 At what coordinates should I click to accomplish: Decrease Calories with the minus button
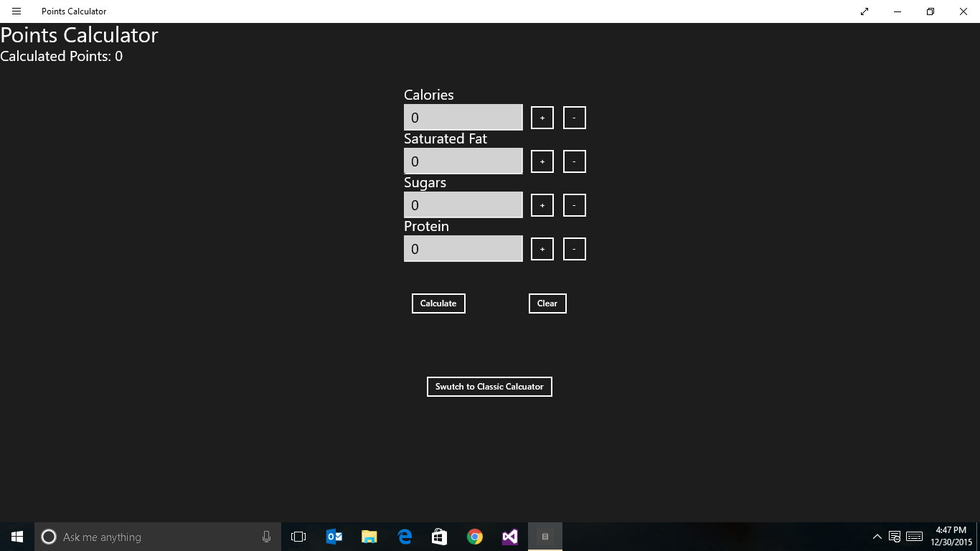click(575, 118)
